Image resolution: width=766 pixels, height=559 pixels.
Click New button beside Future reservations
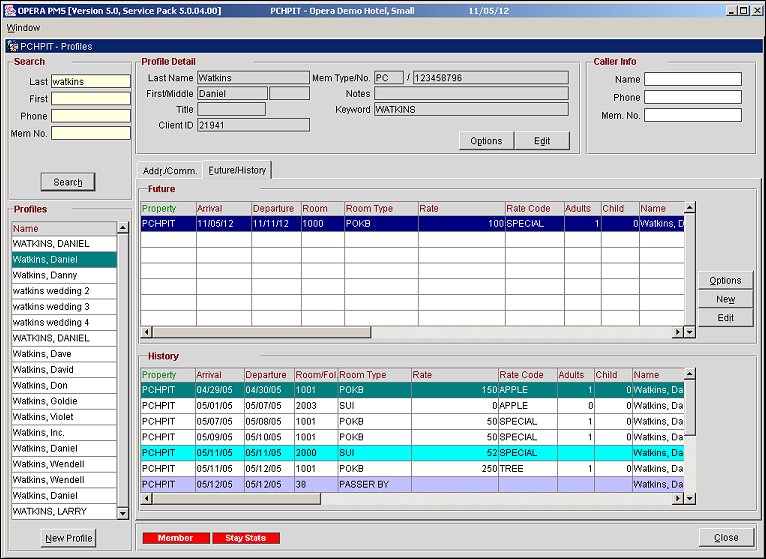pyautogui.click(x=725, y=299)
